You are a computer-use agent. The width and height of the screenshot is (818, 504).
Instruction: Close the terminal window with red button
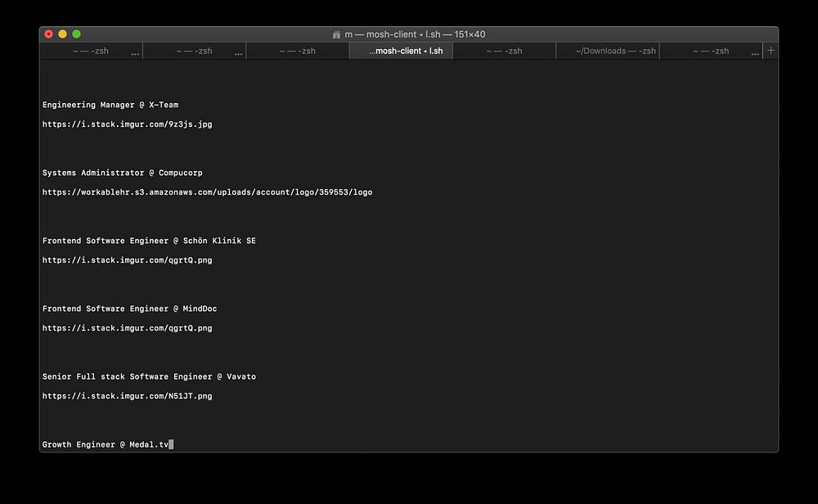coord(48,34)
